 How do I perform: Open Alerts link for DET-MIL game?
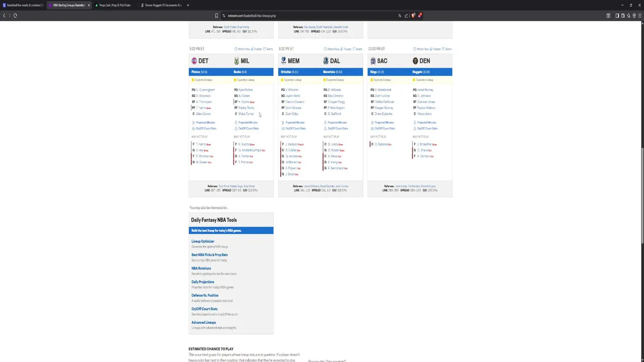[269, 49]
